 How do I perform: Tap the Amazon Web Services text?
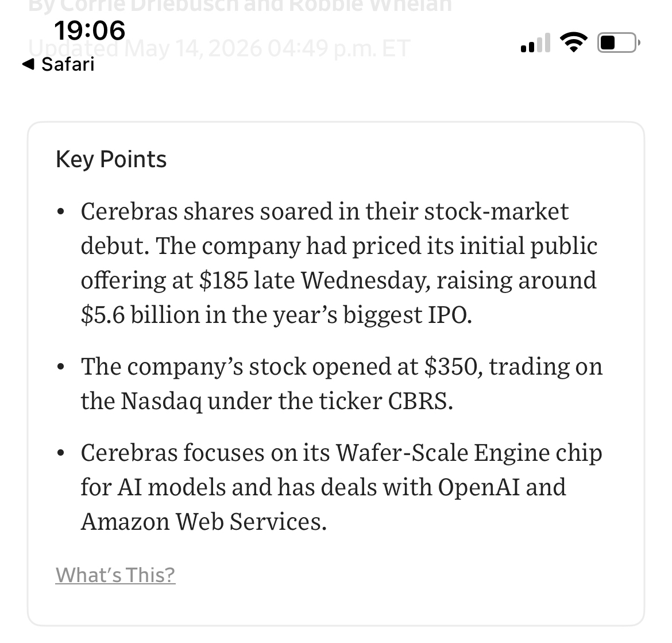203,522
